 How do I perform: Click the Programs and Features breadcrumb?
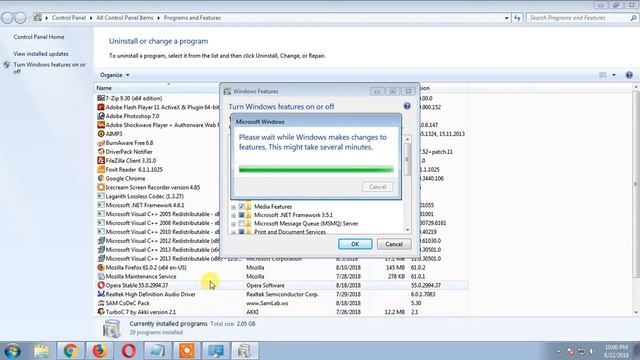pos(192,18)
